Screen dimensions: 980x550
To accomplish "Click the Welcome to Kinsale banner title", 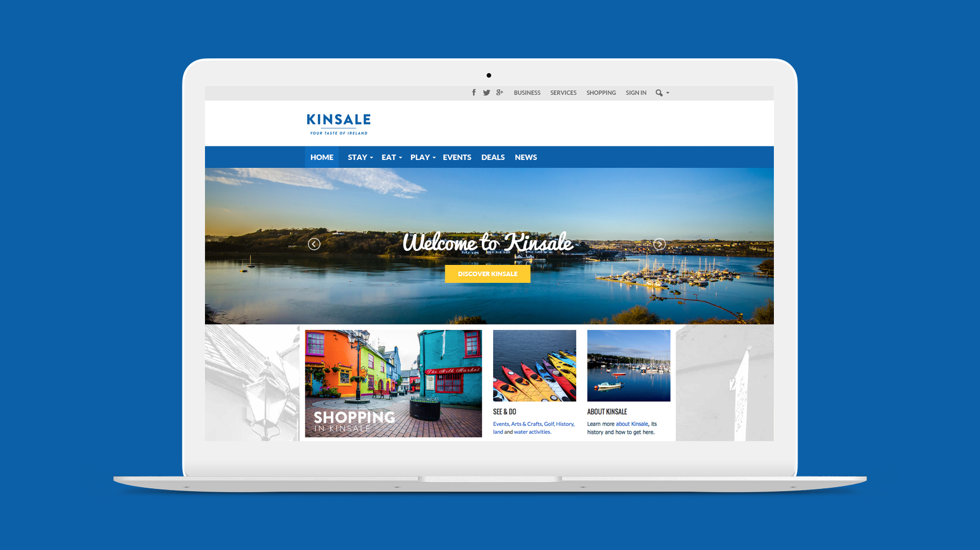I will (x=487, y=242).
